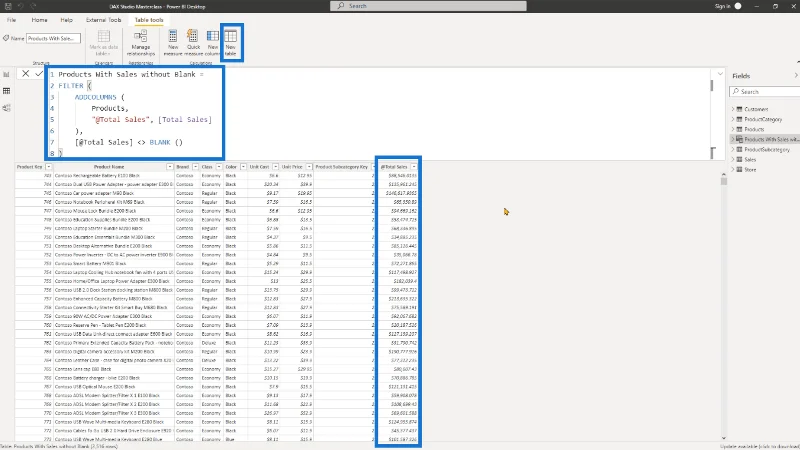The width and height of the screenshot is (800, 450).
Task: Select the ProductSubcategory table name in Fields
Action: click(767, 149)
